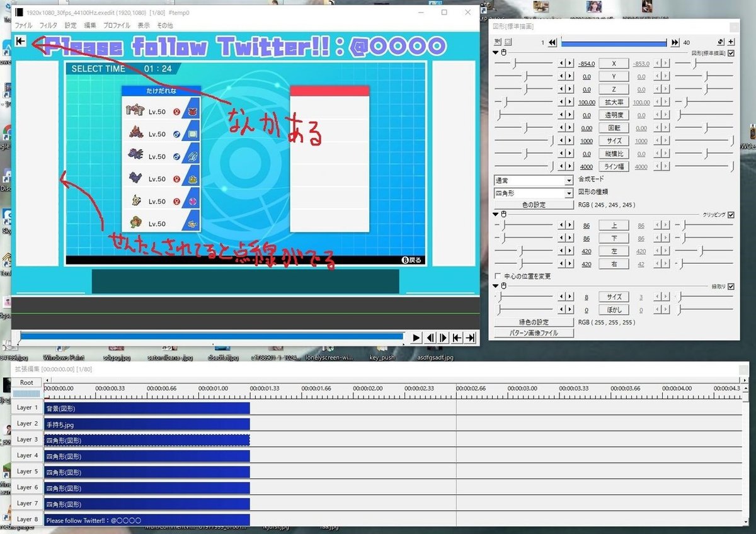This screenshot has height=534, width=756.
Task: Click the blue frame range bar in the settings dialog
Action: [x=614, y=42]
